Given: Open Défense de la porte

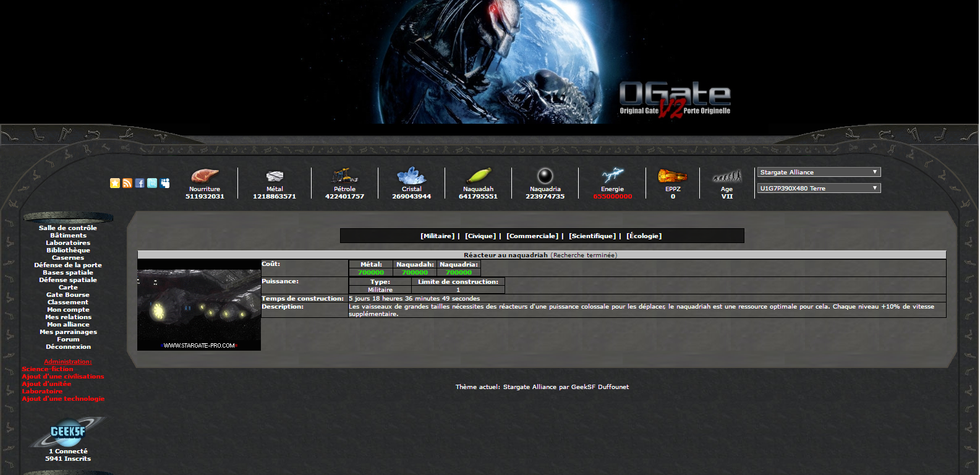Looking at the screenshot, I should [68, 265].
